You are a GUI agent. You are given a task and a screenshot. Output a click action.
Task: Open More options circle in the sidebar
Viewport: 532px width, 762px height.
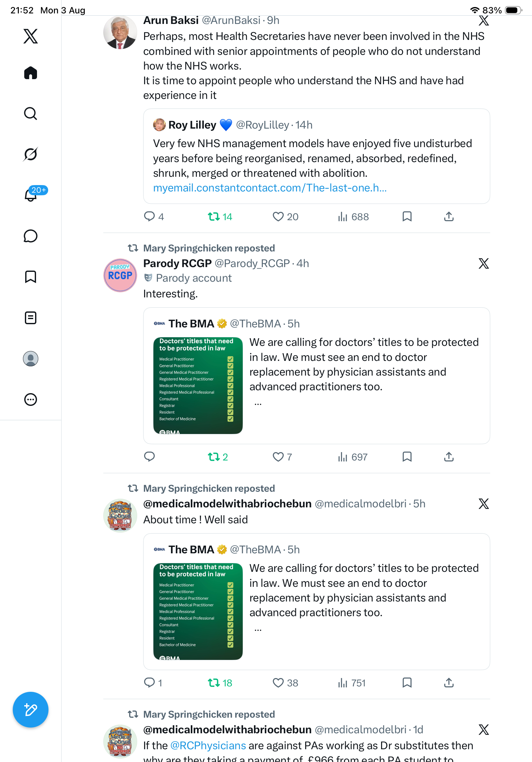[31, 400]
